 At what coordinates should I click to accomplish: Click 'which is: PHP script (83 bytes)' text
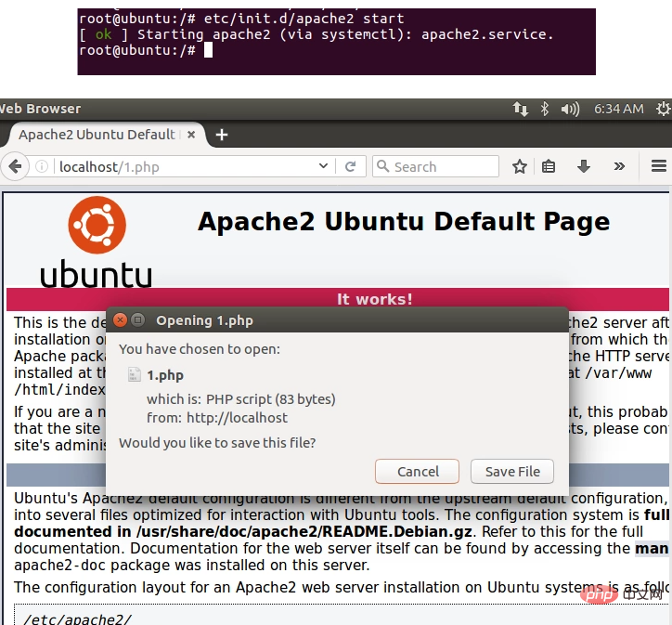tap(240, 399)
